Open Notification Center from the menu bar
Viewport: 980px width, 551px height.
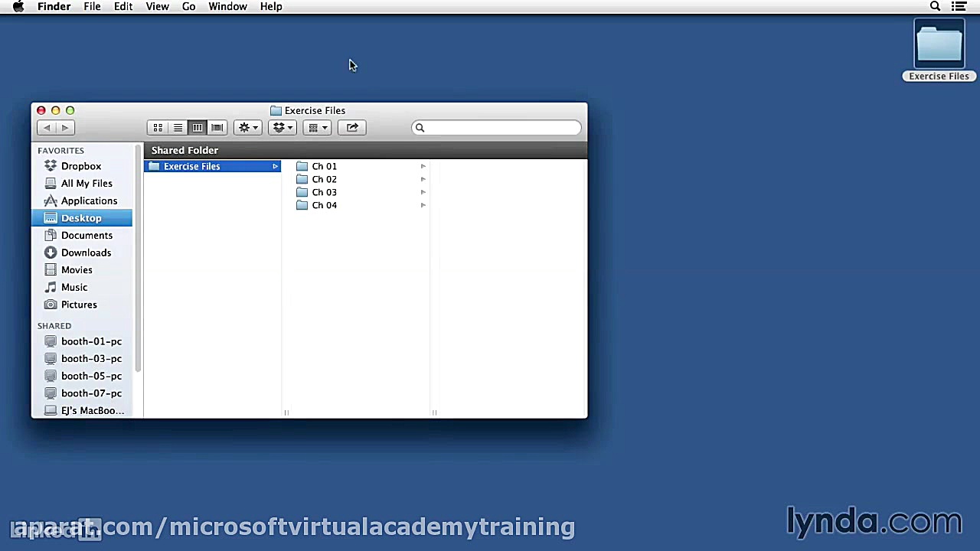pyautogui.click(x=959, y=6)
